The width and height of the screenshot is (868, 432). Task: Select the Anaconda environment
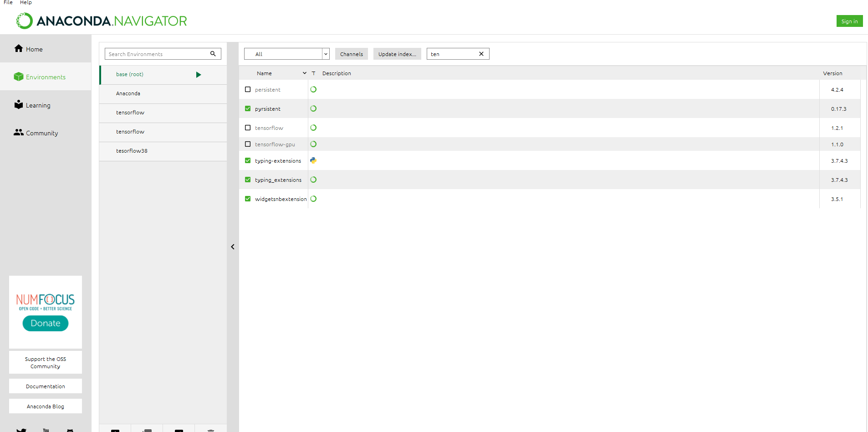163,93
